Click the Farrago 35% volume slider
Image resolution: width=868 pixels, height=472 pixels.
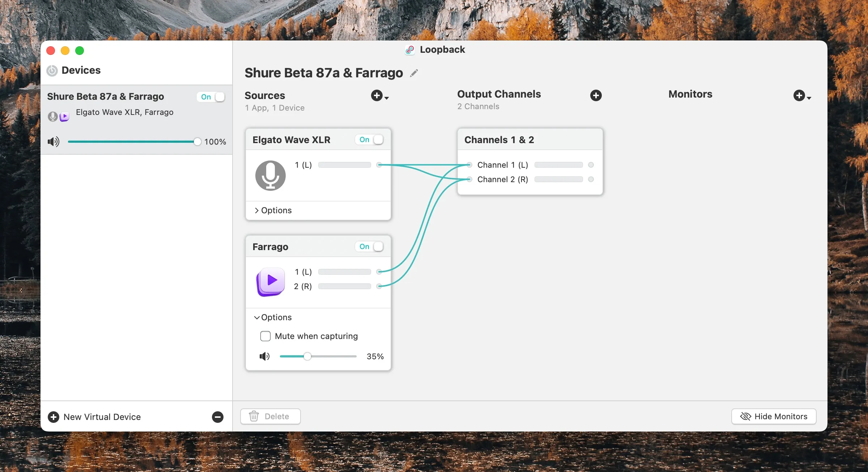(x=307, y=357)
